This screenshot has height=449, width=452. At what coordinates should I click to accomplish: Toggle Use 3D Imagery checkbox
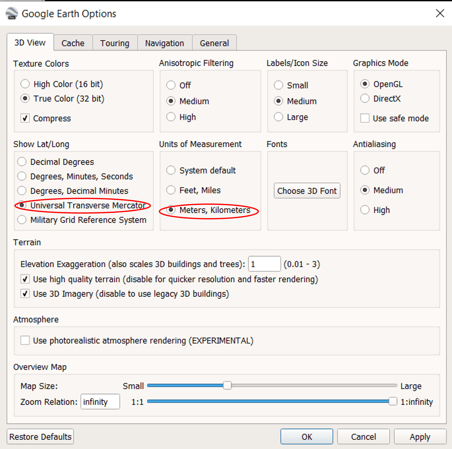pos(25,293)
